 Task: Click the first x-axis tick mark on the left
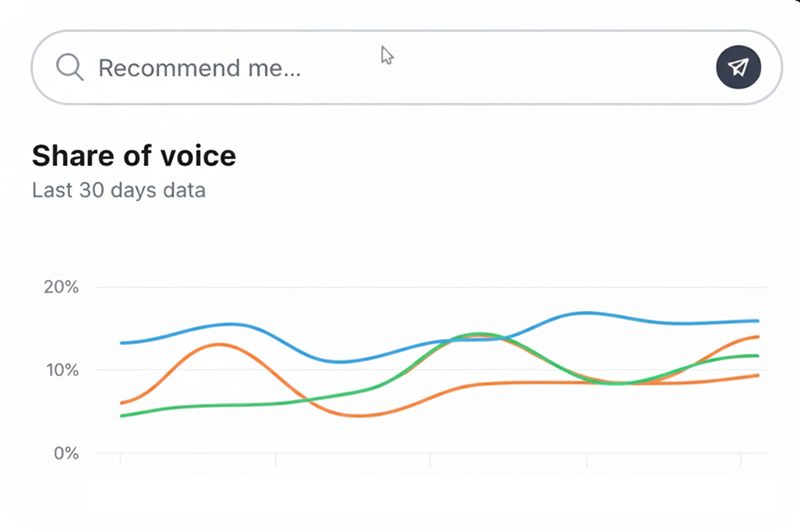pyautogui.click(x=120, y=460)
